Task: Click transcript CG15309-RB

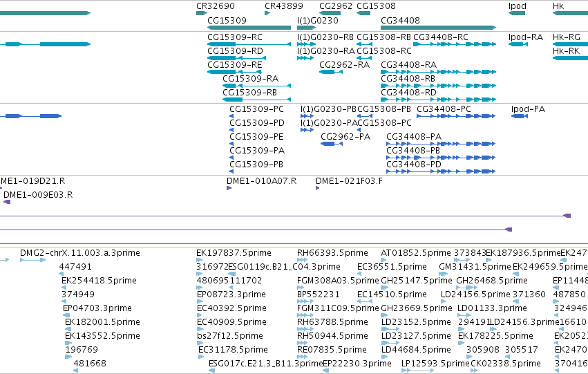Action: 257,100
